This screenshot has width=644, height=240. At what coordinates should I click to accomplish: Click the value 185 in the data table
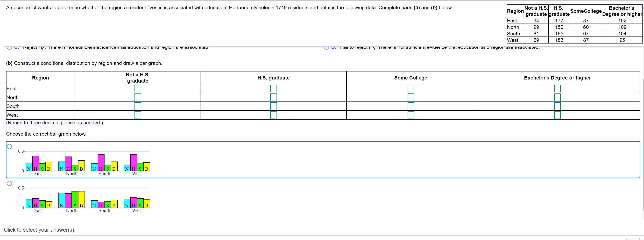click(x=559, y=34)
